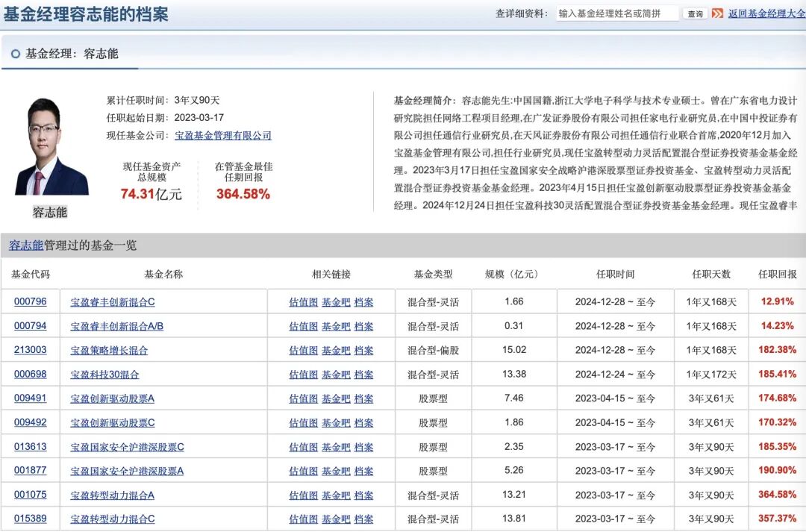Click the 190.90% return cell
Image resolution: width=806 pixels, height=532 pixels.
777,470
